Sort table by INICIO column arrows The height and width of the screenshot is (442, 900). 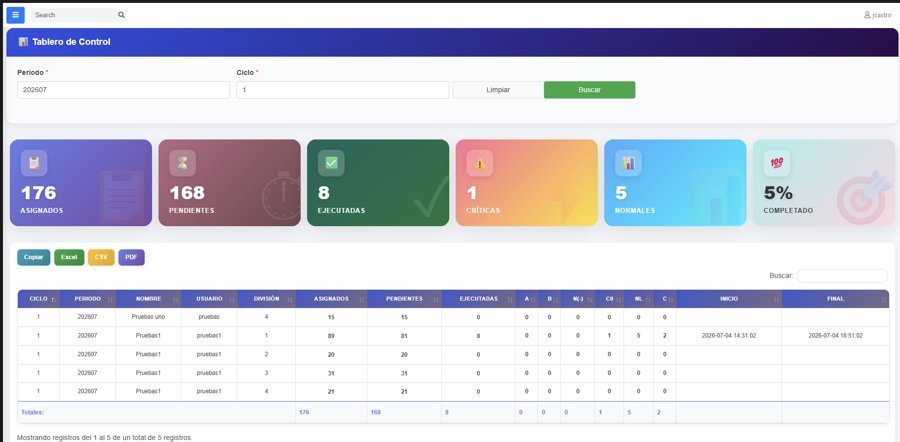coord(776,299)
